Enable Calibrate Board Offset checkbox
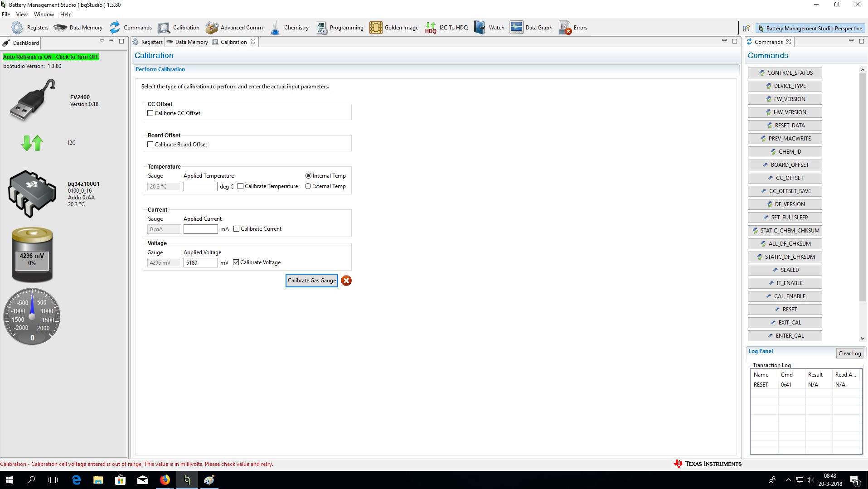The width and height of the screenshot is (868, 489). (x=150, y=145)
